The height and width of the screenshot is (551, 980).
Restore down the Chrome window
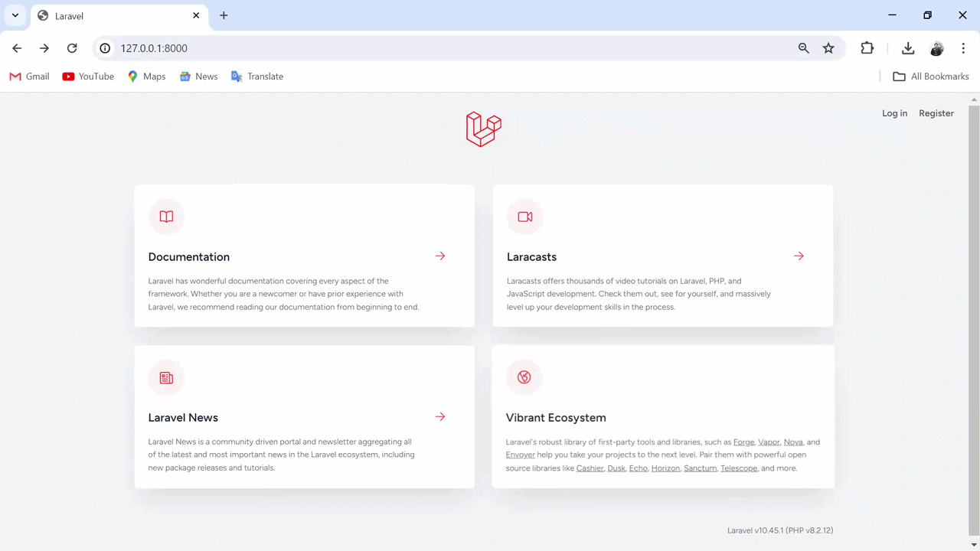pos(928,15)
